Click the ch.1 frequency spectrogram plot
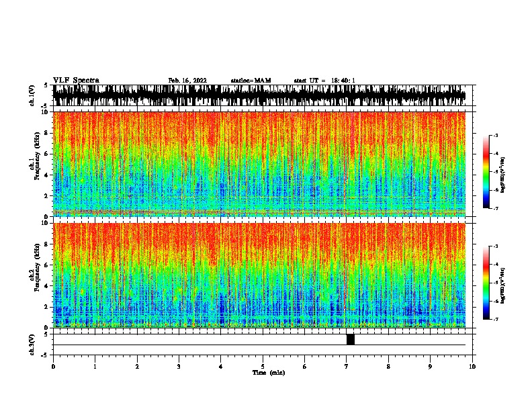Screen dimensions: 532x411 [259, 164]
